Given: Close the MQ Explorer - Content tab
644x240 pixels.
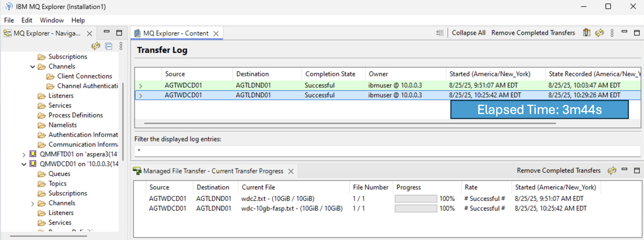Looking at the screenshot, I should pyautogui.click(x=216, y=33).
